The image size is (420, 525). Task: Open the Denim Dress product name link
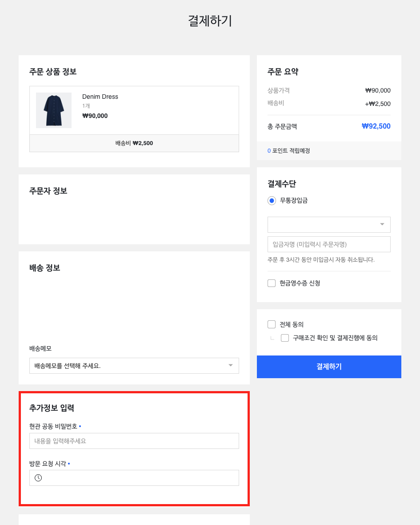pyautogui.click(x=100, y=97)
